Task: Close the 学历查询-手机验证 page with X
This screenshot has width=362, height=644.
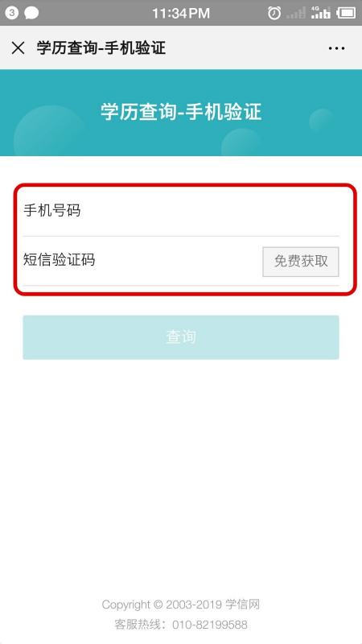Action: point(18,48)
